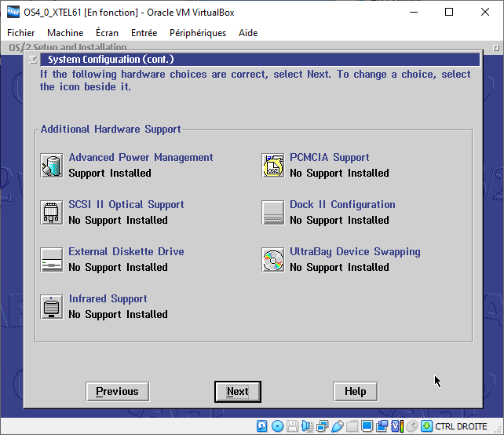Click the CTRL DROITE host key indicator
Image resolution: width=504 pixels, height=435 pixels.
pyautogui.click(x=461, y=426)
